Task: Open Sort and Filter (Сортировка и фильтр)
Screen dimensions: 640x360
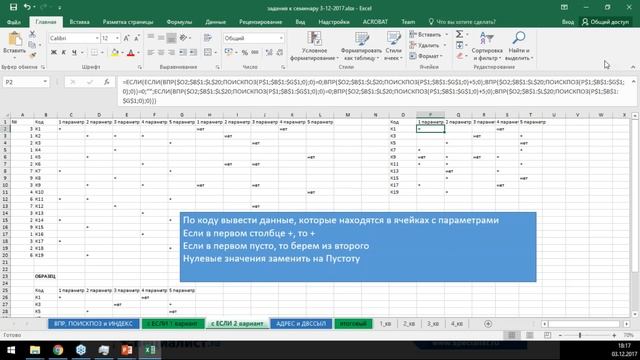Action: point(487,46)
